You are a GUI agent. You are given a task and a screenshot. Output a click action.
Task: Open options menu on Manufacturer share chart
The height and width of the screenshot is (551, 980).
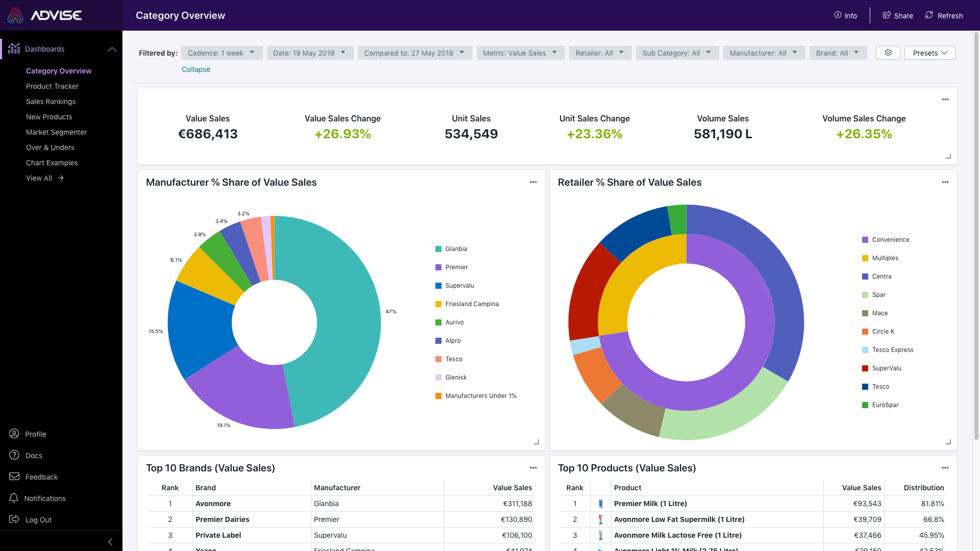click(x=533, y=182)
